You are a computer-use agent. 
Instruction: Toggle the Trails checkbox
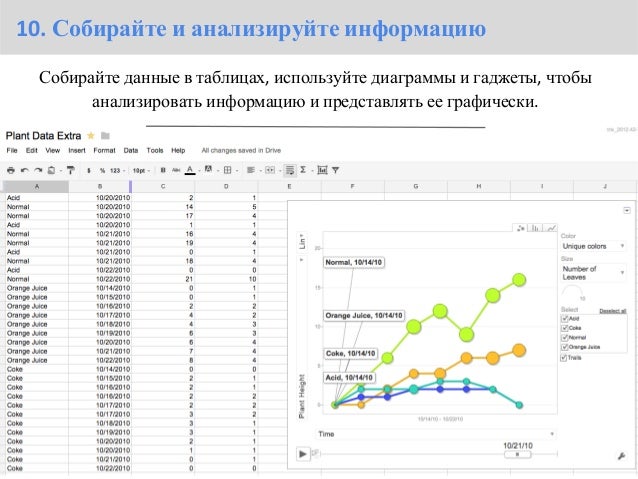click(564, 358)
